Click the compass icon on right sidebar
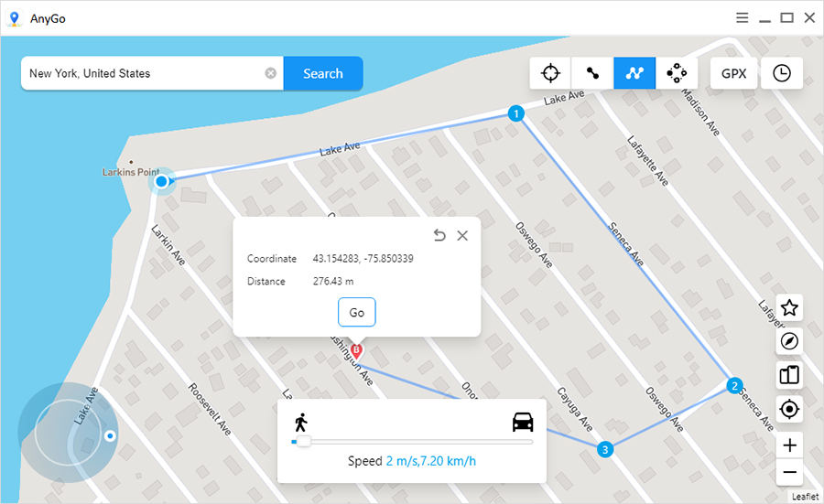824x504 pixels. tap(789, 341)
